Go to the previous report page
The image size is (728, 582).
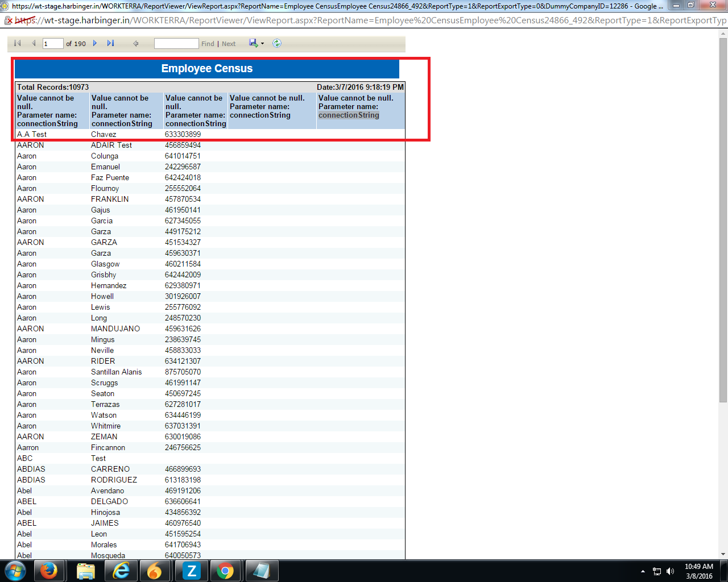point(34,43)
